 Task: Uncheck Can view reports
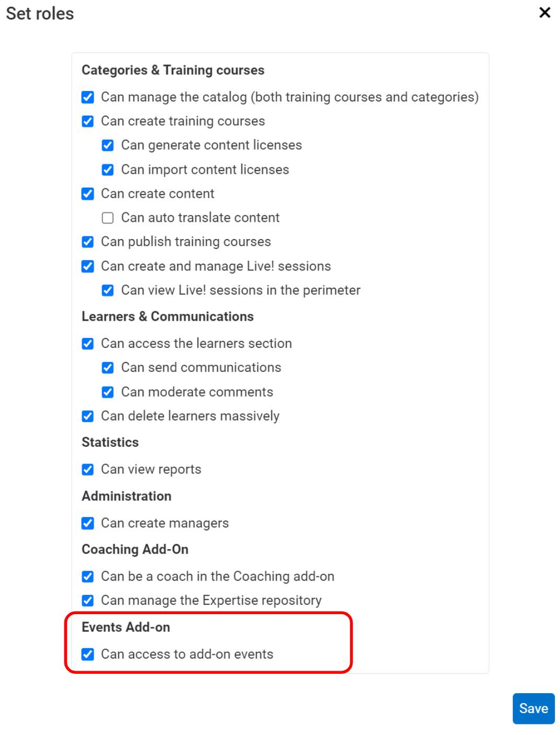point(88,470)
